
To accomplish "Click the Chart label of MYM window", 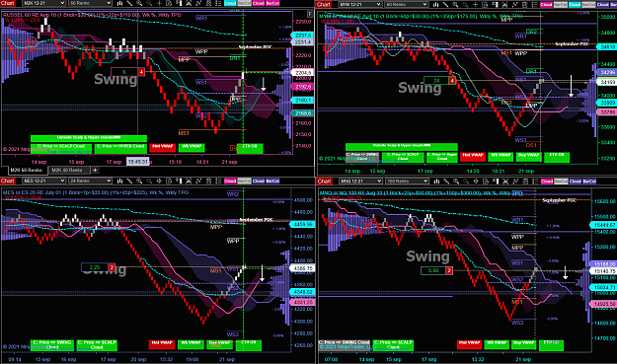I will click(324, 4).
